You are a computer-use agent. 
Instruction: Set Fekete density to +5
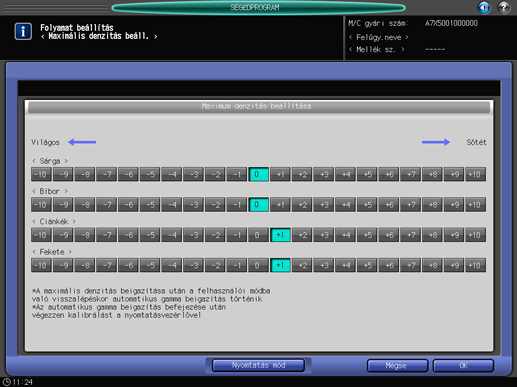pos(367,265)
